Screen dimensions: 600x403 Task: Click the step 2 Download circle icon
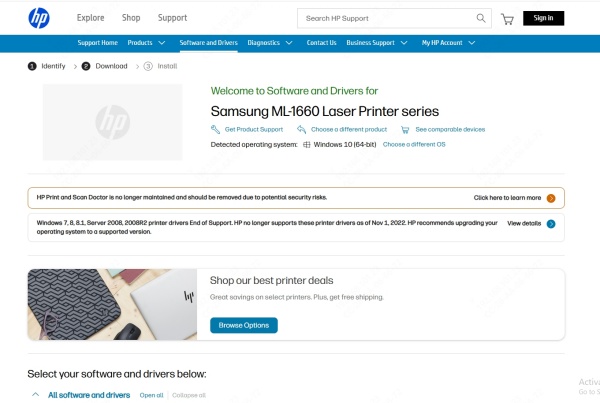[x=86, y=66]
